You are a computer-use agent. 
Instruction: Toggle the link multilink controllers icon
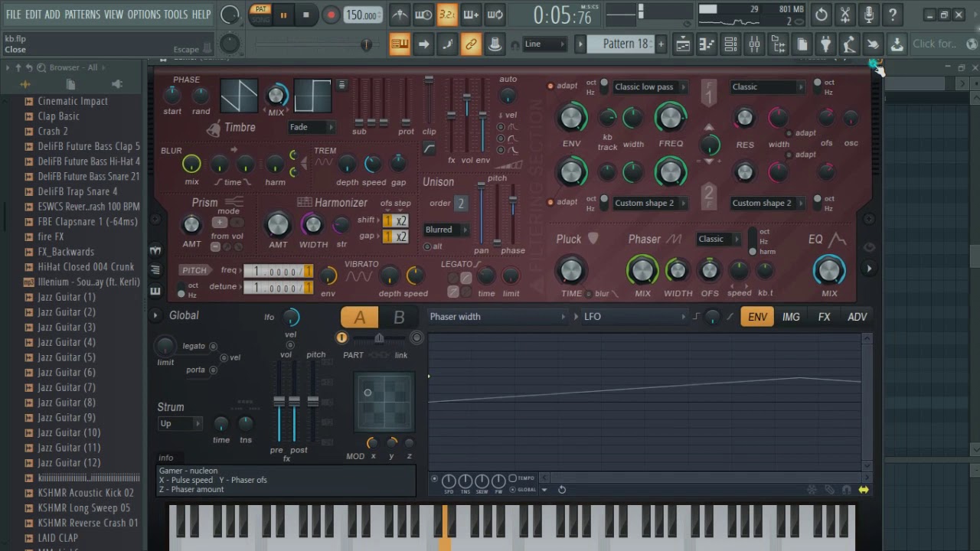(x=471, y=44)
